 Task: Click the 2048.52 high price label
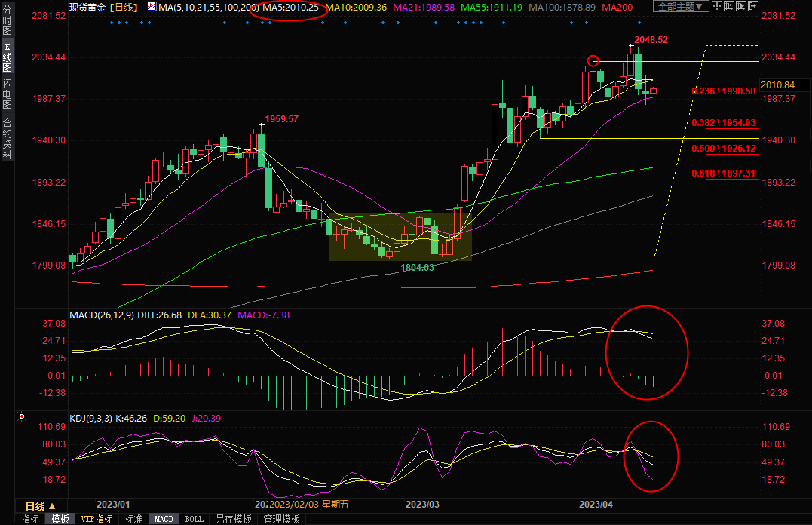point(651,40)
